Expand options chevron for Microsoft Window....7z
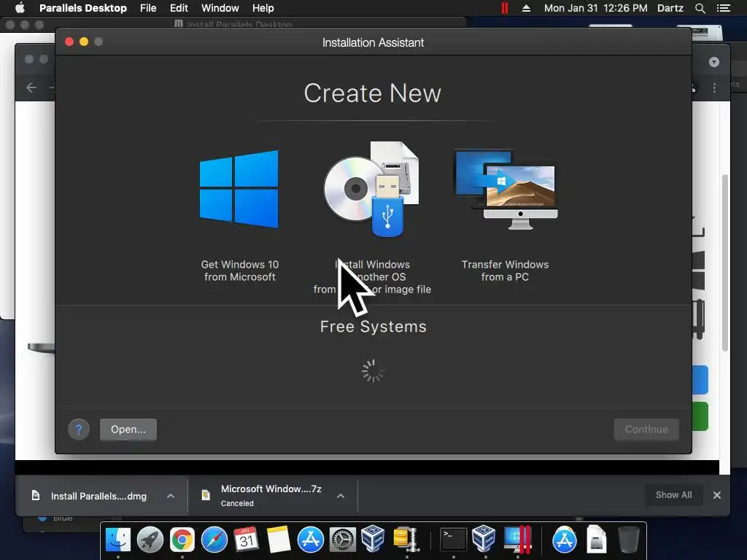This screenshot has width=747, height=560. (341, 496)
